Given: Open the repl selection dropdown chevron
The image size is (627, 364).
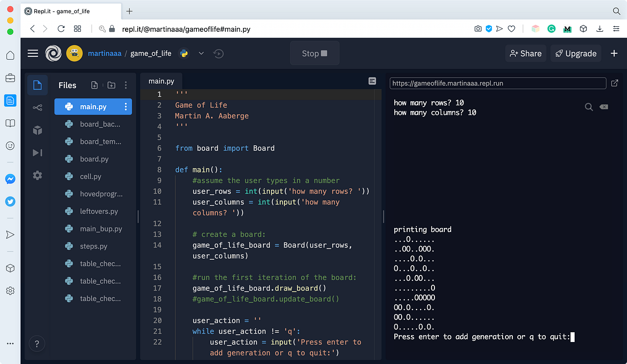Looking at the screenshot, I should pos(201,53).
